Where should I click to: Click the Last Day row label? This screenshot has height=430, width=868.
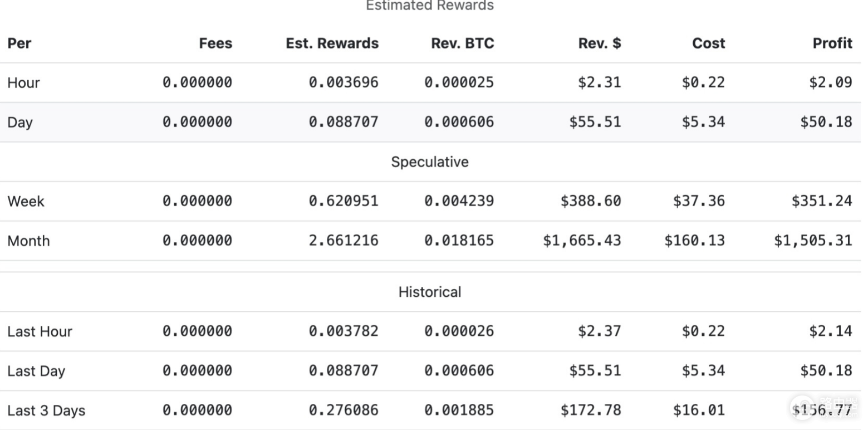(x=36, y=372)
